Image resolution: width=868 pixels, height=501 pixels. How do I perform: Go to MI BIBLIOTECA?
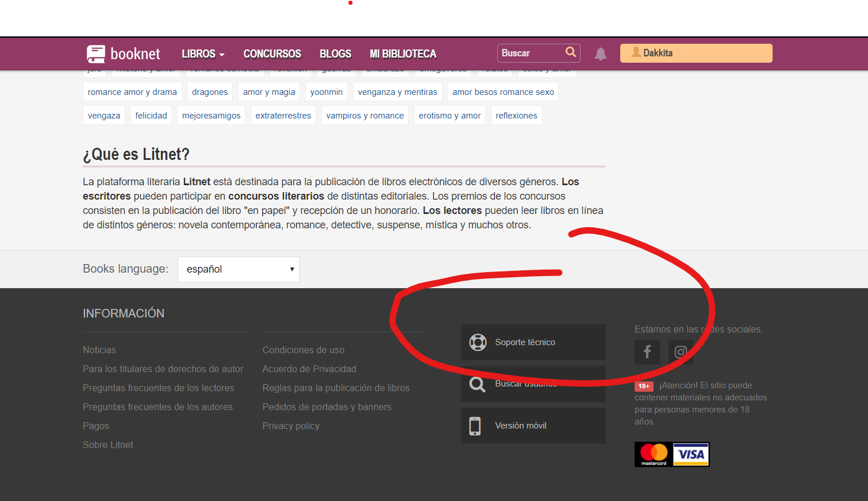point(403,53)
